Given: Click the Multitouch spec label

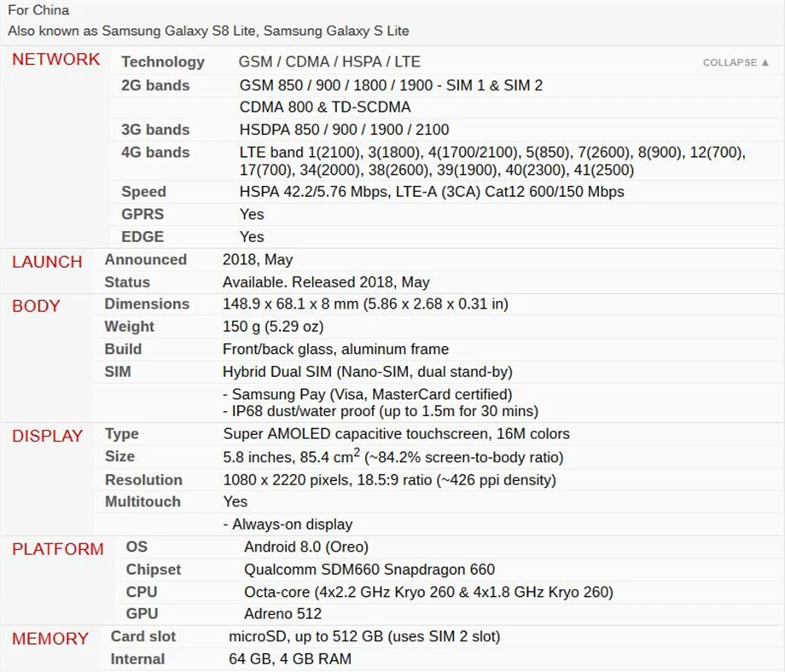Looking at the screenshot, I should click(x=142, y=501).
